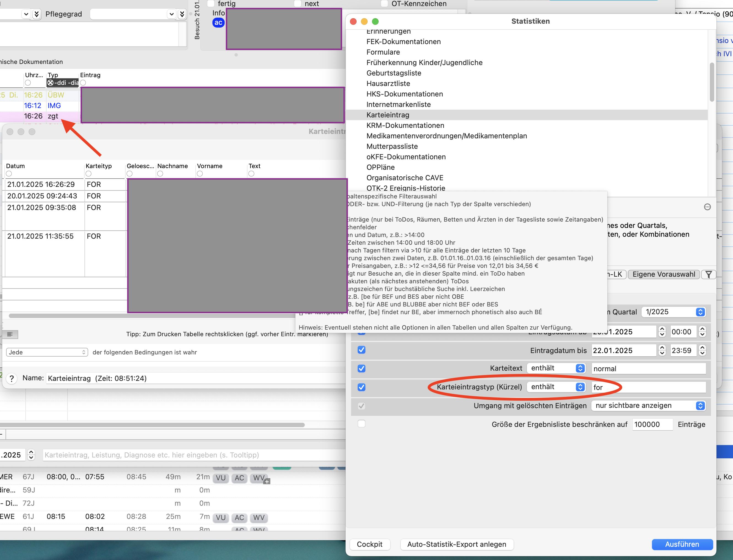The height and width of the screenshot is (560, 733).
Task: Click the funnel filter icon beside Eigene Vorauswahl
Action: (709, 274)
